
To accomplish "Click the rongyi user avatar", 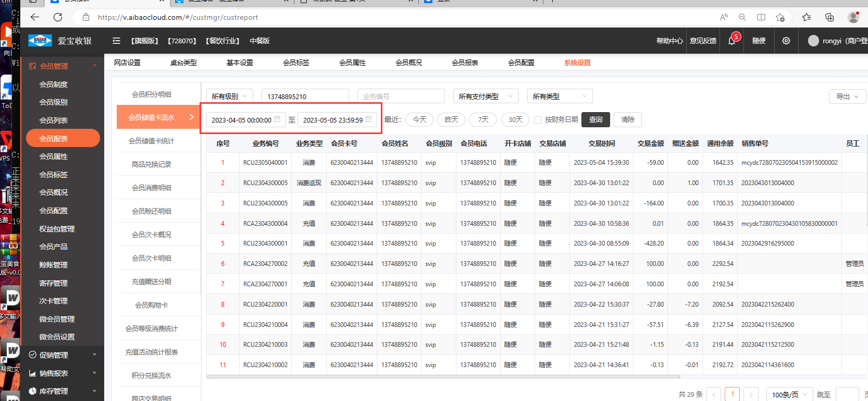I will (x=813, y=41).
